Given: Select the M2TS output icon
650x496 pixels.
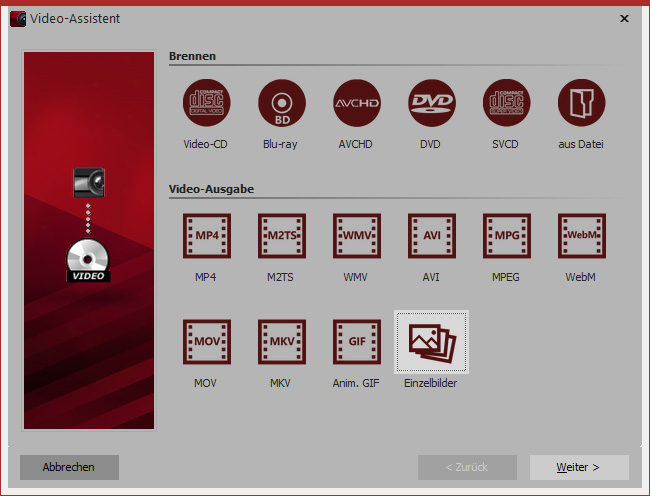Looking at the screenshot, I should point(281,237).
